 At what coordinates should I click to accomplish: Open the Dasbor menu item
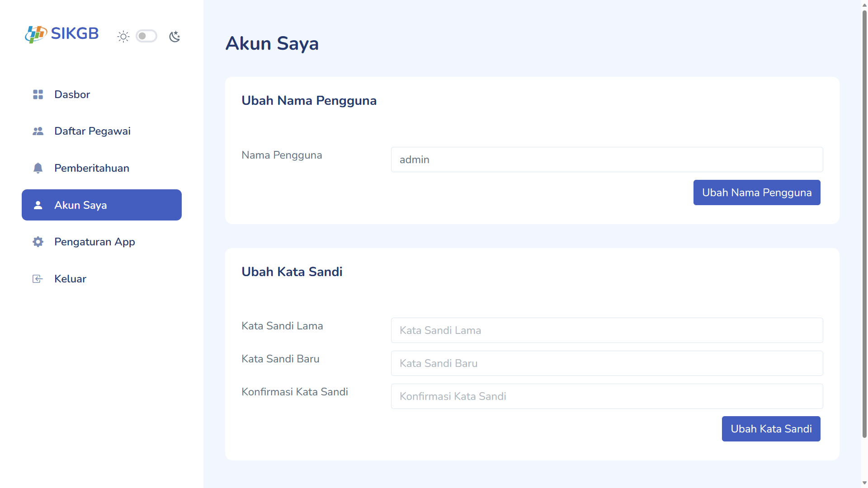[102, 94]
